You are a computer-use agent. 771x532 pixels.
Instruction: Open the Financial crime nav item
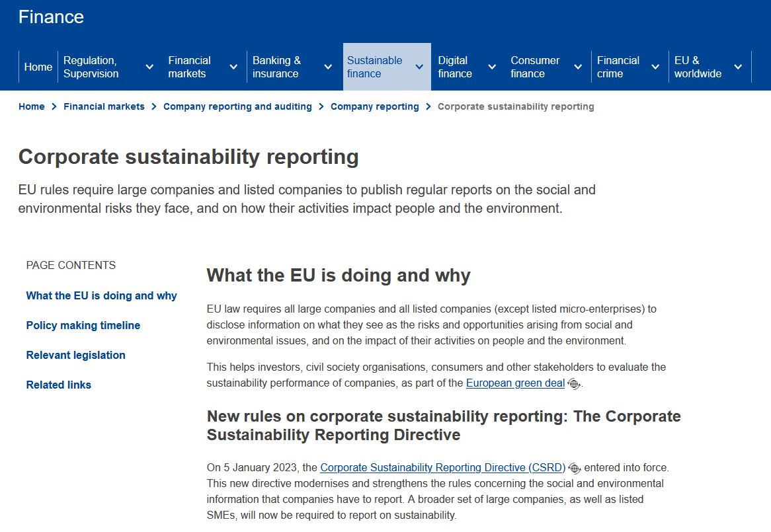click(x=618, y=67)
